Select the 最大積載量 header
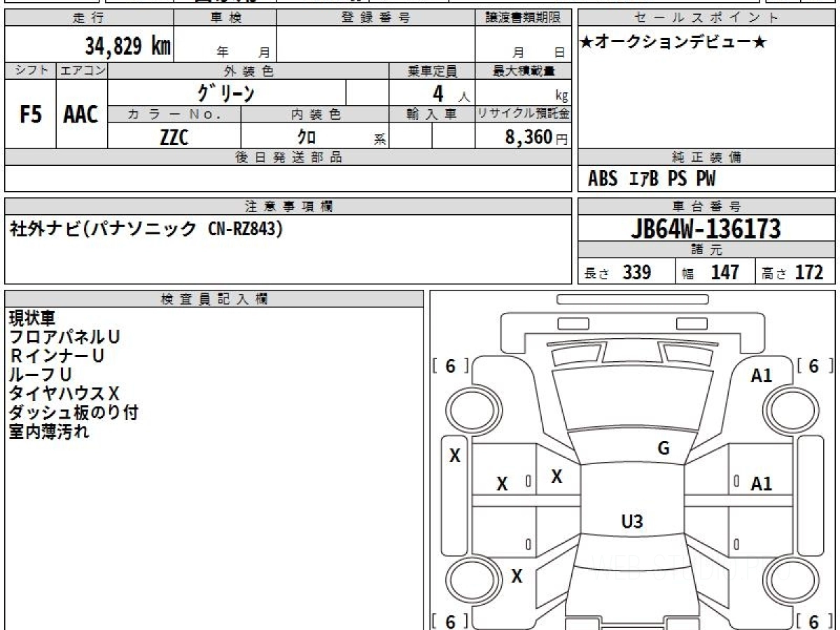 523,71
